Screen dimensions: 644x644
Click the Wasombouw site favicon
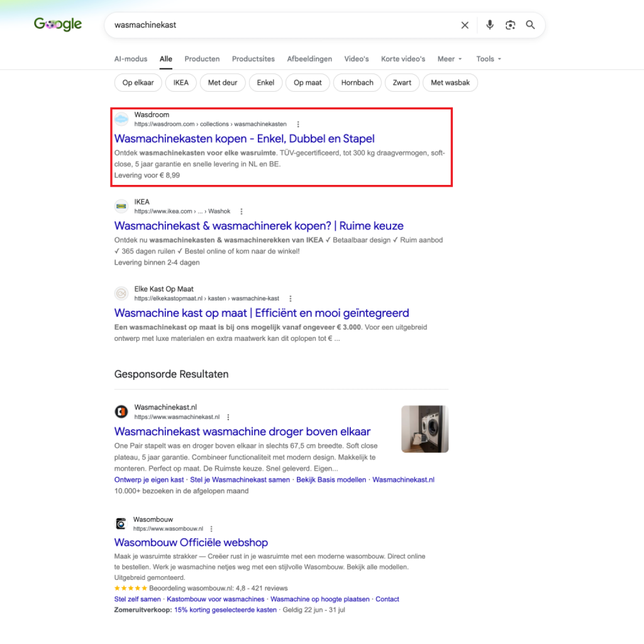point(121,524)
